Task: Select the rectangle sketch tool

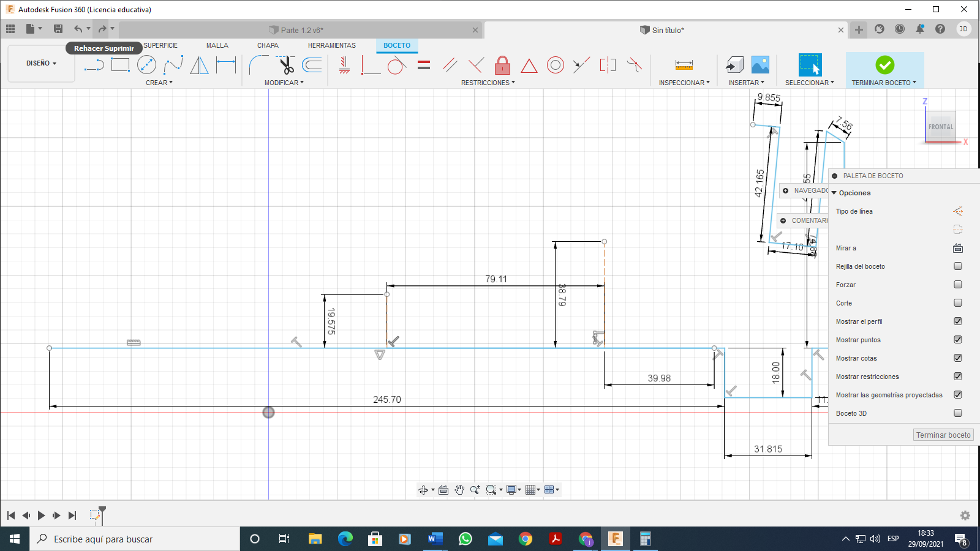Action: (120, 65)
